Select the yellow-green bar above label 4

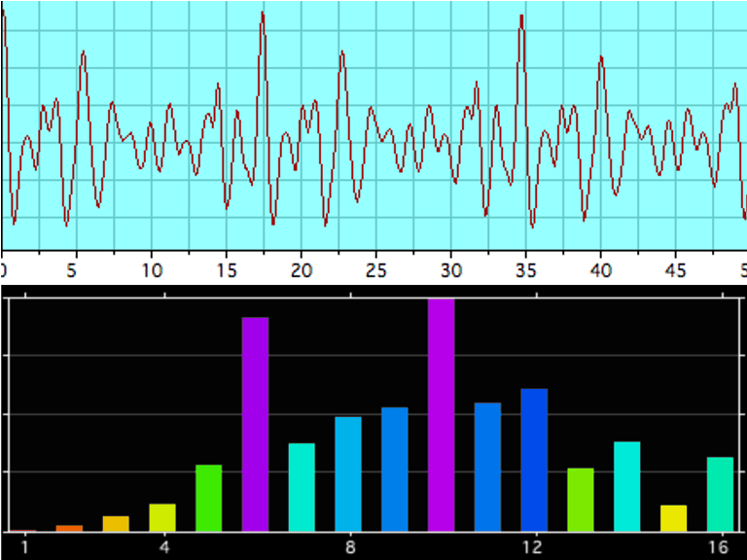click(x=162, y=517)
